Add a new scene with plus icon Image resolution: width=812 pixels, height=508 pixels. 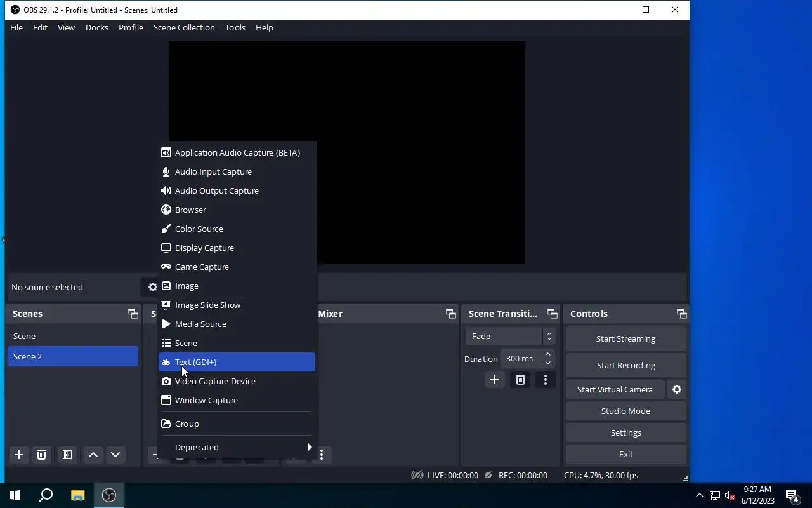19,455
